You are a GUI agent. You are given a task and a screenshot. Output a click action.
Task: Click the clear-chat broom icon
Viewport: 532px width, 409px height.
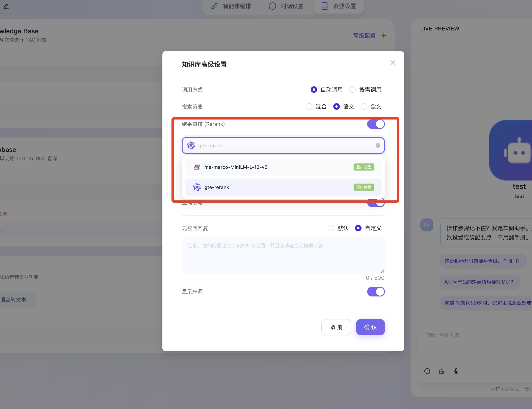click(442, 371)
